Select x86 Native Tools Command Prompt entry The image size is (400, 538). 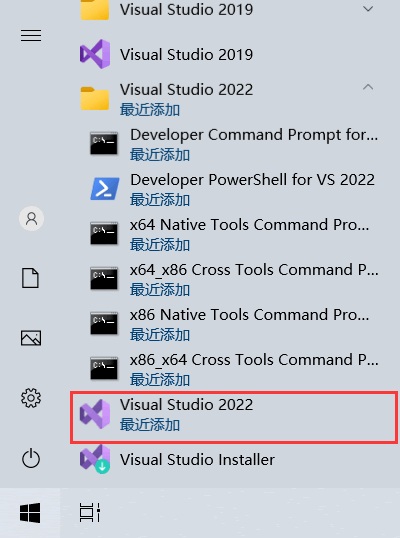pos(235,324)
